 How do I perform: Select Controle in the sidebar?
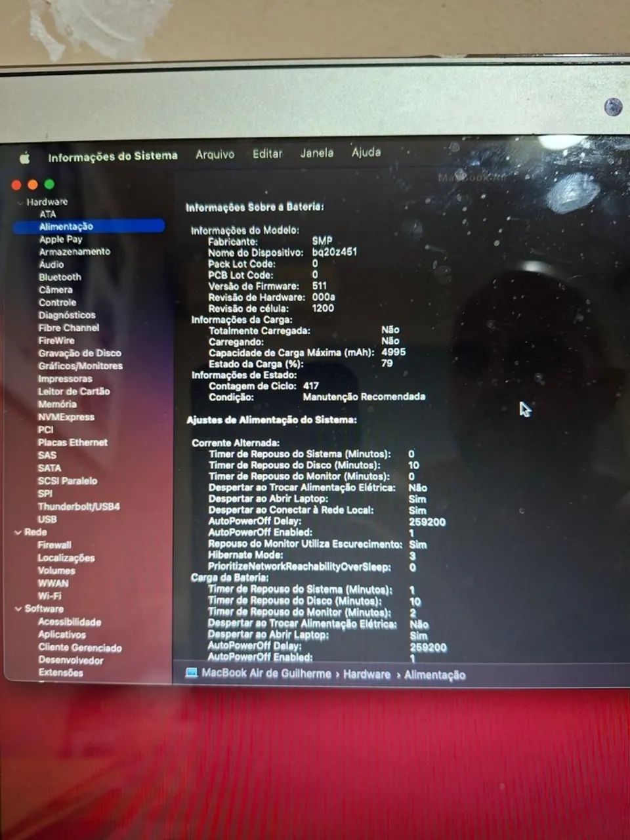click(57, 303)
